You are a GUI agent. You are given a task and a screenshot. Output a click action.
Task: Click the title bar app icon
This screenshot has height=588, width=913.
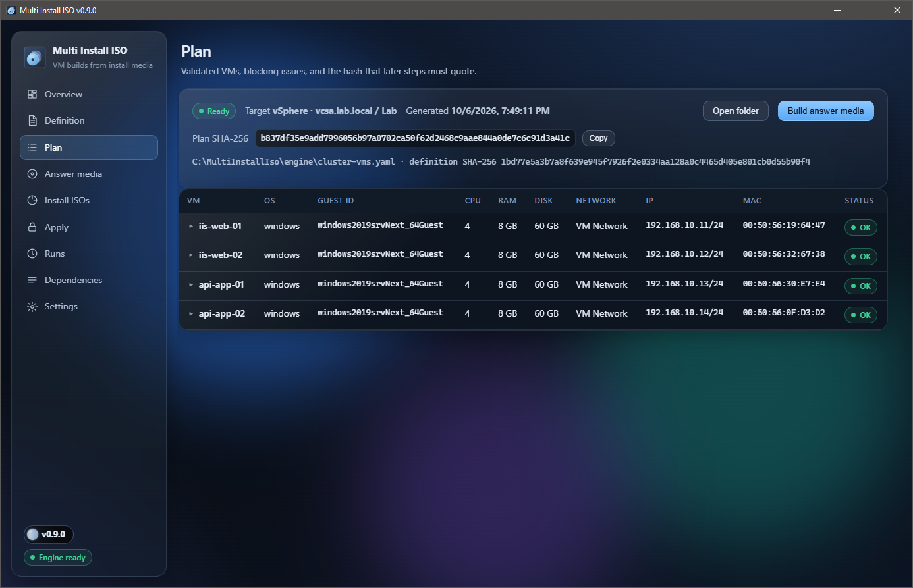click(11, 10)
